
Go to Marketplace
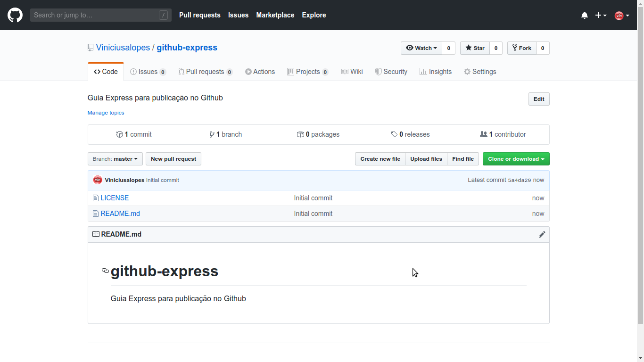[275, 15]
